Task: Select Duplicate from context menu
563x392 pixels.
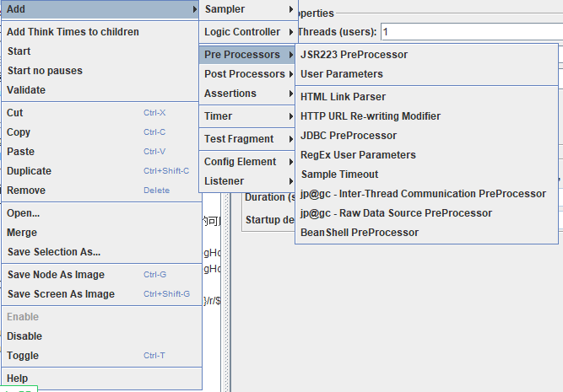Action: 101,171
